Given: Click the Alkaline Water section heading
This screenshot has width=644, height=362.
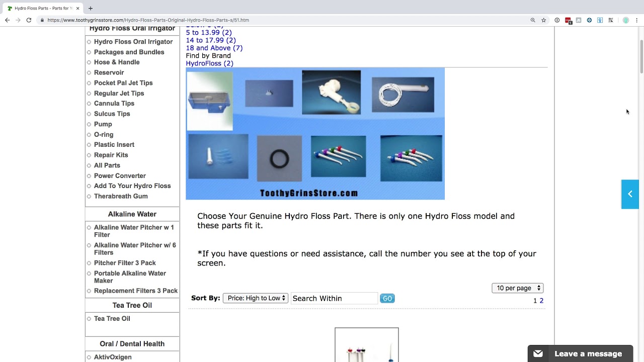Looking at the screenshot, I should [132, 214].
